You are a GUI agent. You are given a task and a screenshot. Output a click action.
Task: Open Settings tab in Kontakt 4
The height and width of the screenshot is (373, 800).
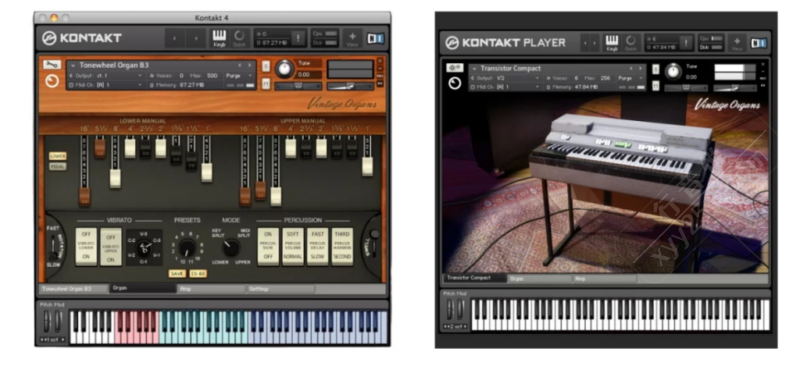281,288
